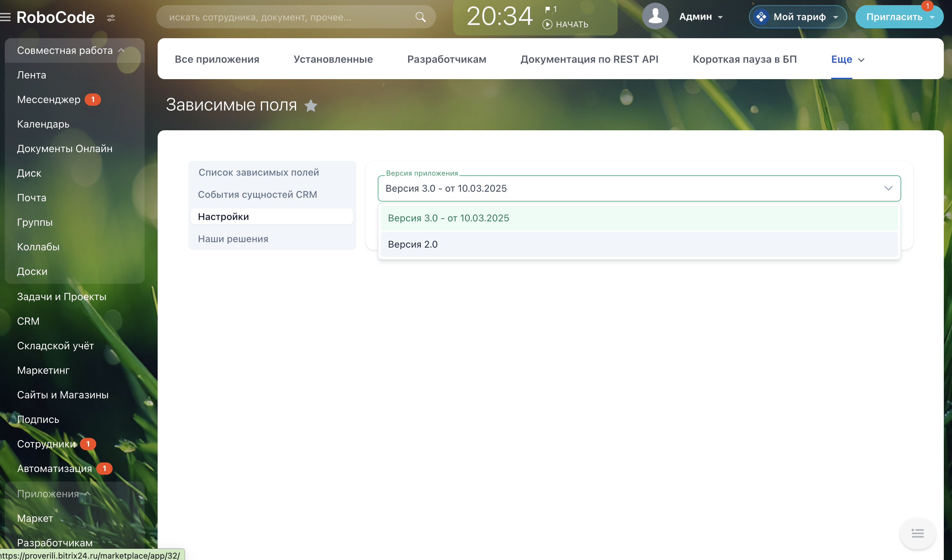Click the search magnifier icon
This screenshot has width=952, height=560.
[x=420, y=17]
